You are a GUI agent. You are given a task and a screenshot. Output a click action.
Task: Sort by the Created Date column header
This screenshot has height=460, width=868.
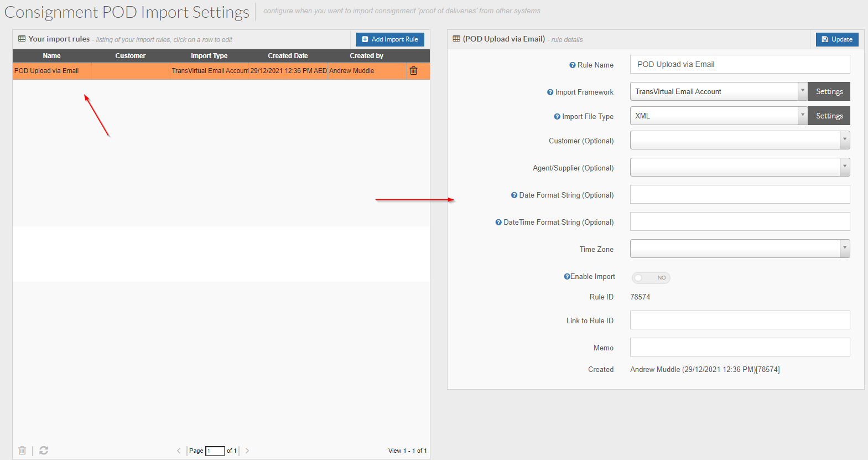point(288,56)
